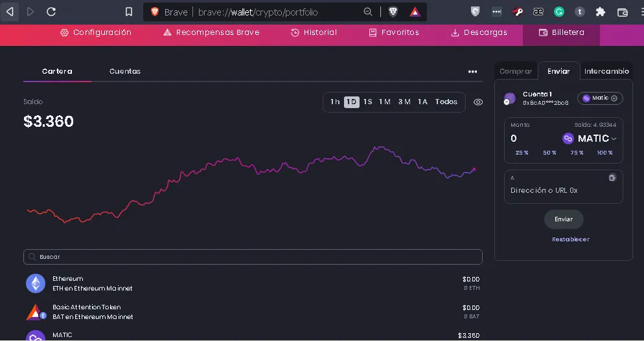Image resolution: width=644 pixels, height=341 pixels.
Task: Open the portfolio three-dots menu
Action: click(473, 71)
